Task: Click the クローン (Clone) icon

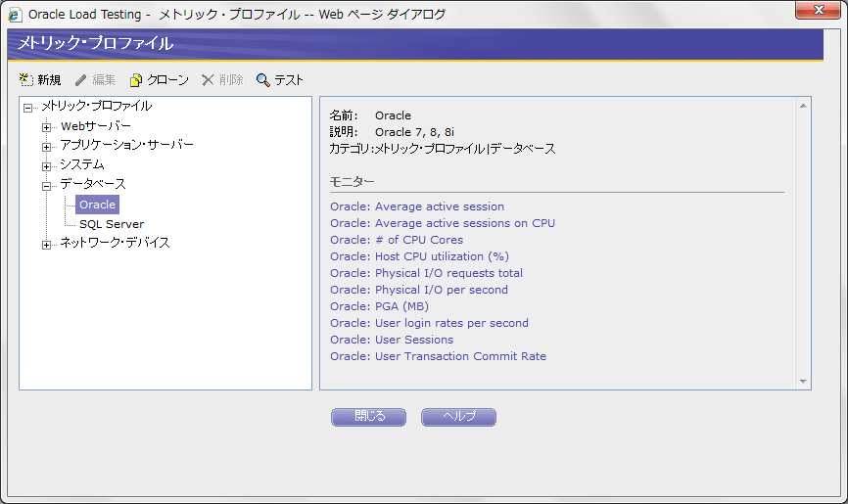Action: point(136,80)
